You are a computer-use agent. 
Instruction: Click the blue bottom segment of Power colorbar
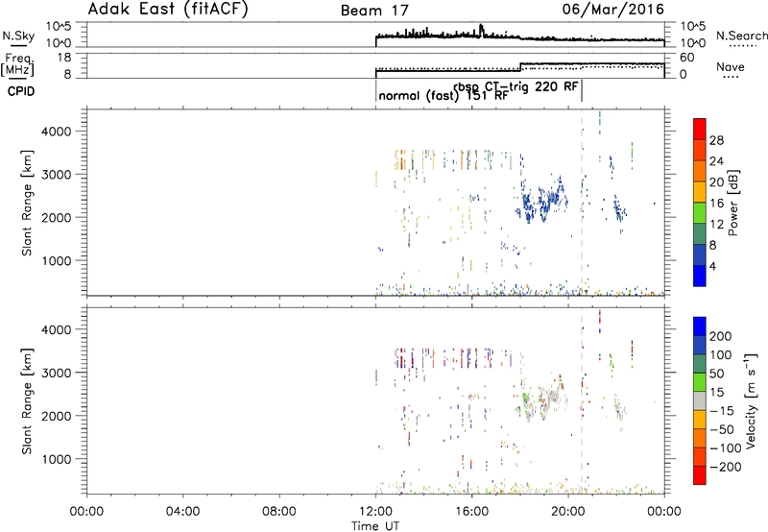(700, 276)
